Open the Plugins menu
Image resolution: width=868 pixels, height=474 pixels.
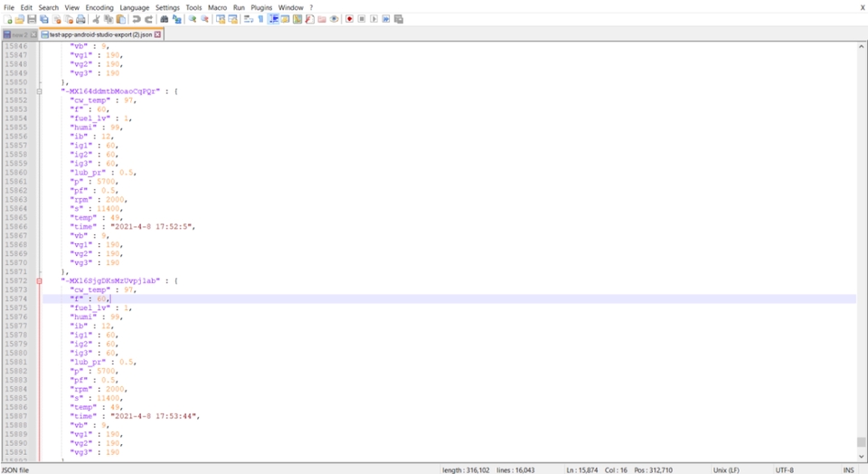[x=261, y=7]
